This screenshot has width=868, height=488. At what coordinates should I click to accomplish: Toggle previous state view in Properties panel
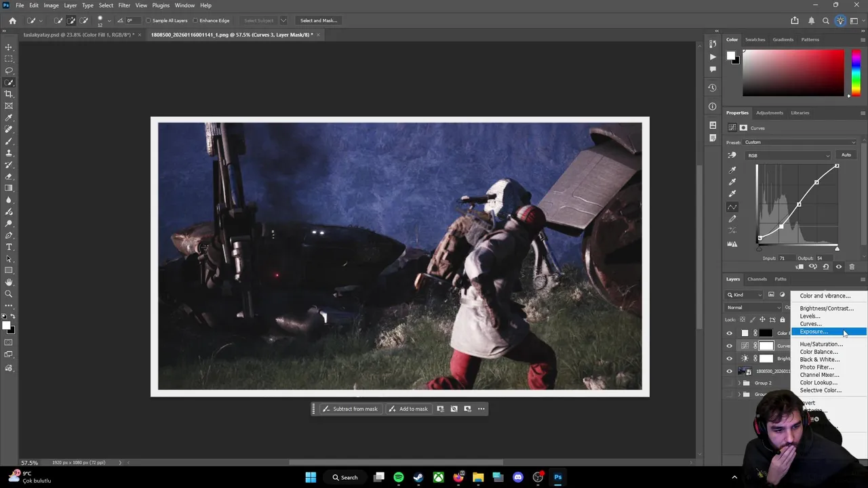tap(812, 266)
